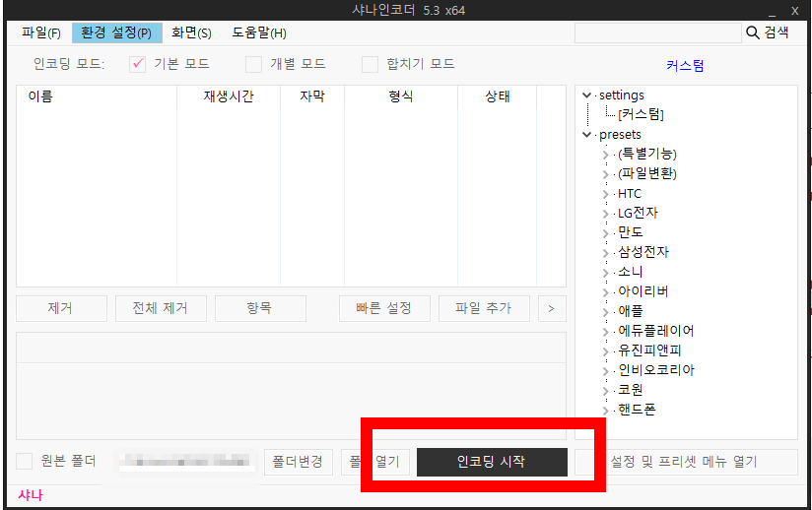The height and width of the screenshot is (510, 812).
Task: Expand the 인비오코리아 preset group
Action: click(605, 370)
